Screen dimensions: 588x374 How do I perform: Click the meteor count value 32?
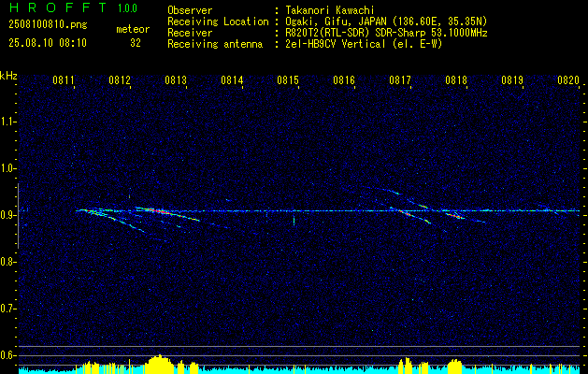pos(136,43)
